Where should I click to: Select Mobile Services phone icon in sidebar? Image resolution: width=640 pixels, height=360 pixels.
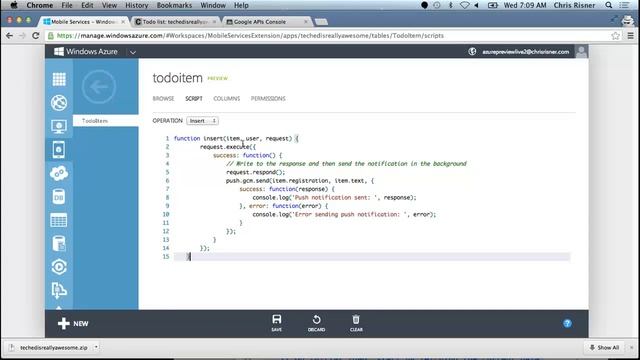59,150
